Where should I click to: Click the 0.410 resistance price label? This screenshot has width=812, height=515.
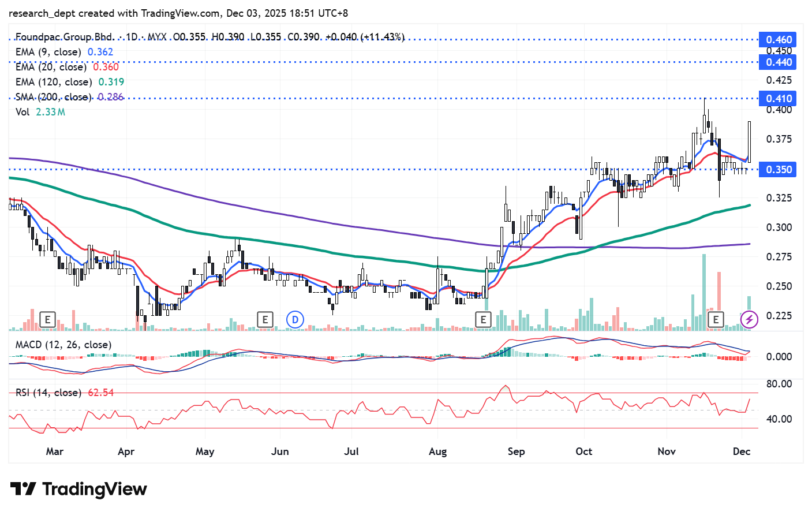[x=779, y=99]
